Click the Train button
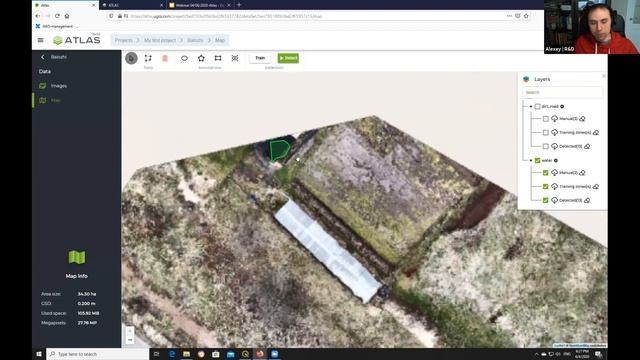 [260, 58]
